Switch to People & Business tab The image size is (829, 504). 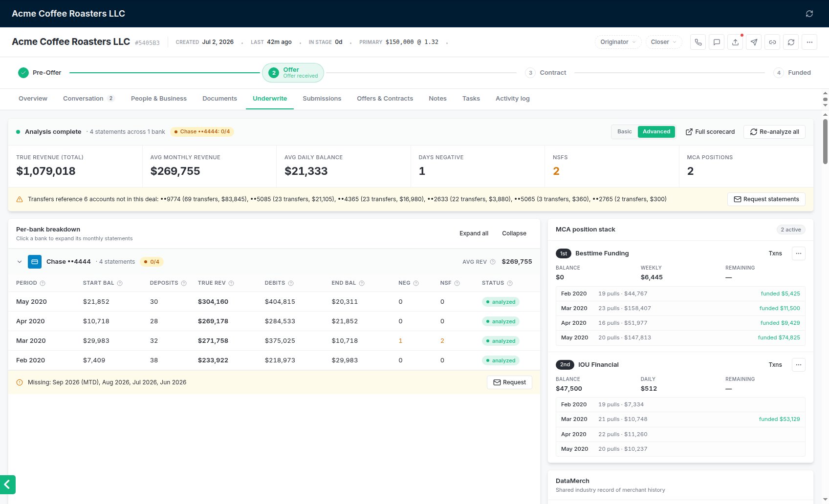pos(159,99)
